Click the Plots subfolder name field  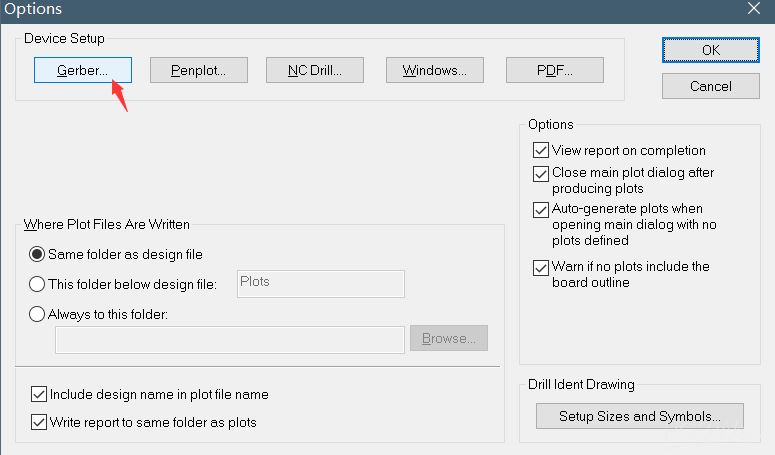(320, 284)
